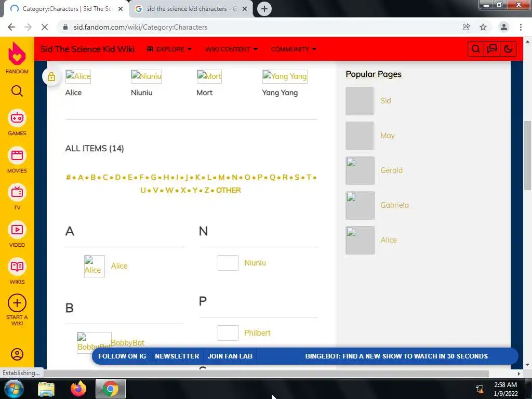This screenshot has width=532, height=399.
Task: Open the Windows Start button
Action: pos(14,389)
